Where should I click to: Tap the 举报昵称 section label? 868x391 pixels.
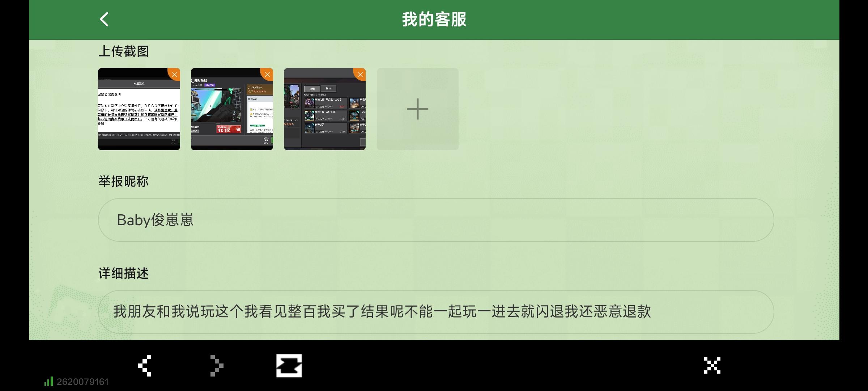pos(124,181)
